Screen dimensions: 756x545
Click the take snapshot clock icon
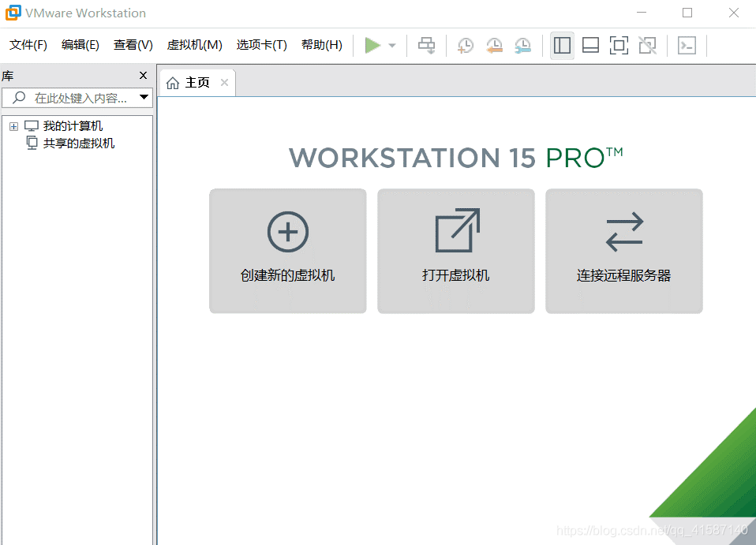point(466,46)
